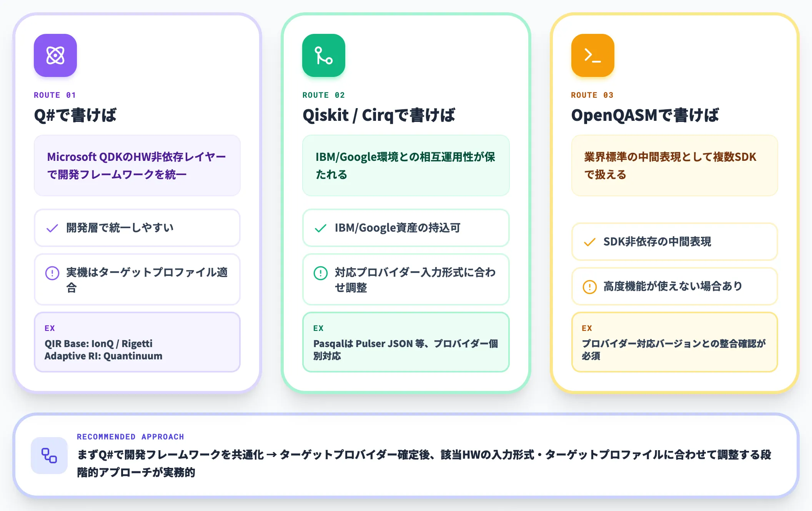This screenshot has width=812, height=511.
Task: Click the Microsoft QDKのHW非依存レイヤー summary box
Action: click(137, 165)
